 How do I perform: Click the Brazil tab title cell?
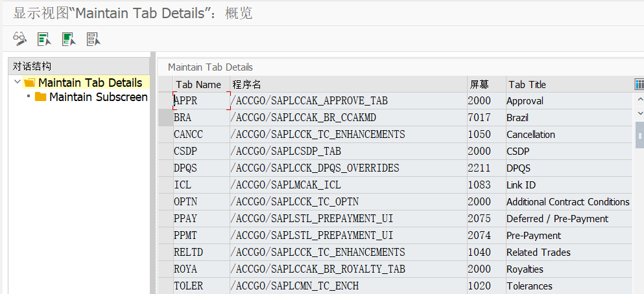point(569,118)
